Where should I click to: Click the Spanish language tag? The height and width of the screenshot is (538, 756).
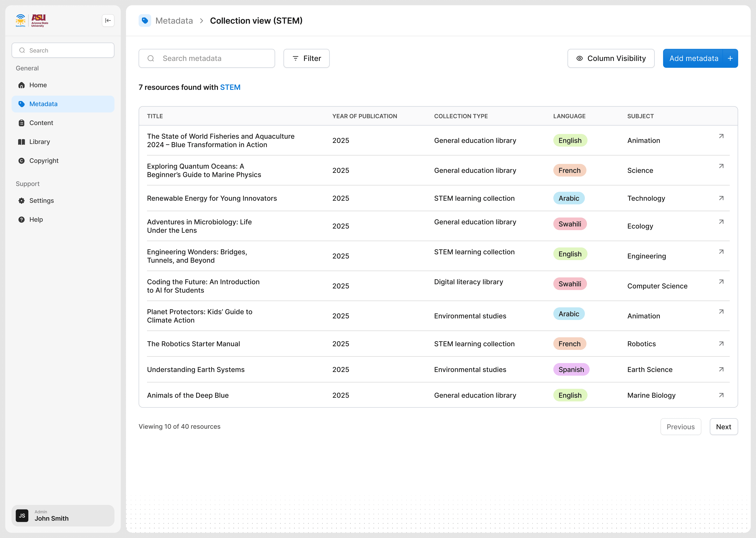[571, 369]
